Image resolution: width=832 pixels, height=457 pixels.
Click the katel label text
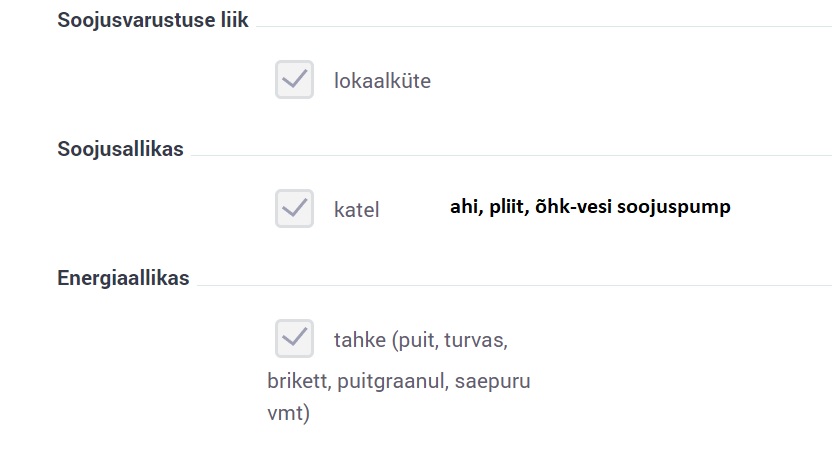(357, 210)
